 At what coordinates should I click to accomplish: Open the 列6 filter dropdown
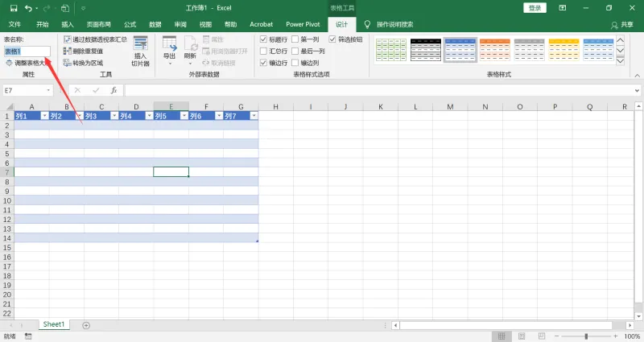[x=219, y=116]
